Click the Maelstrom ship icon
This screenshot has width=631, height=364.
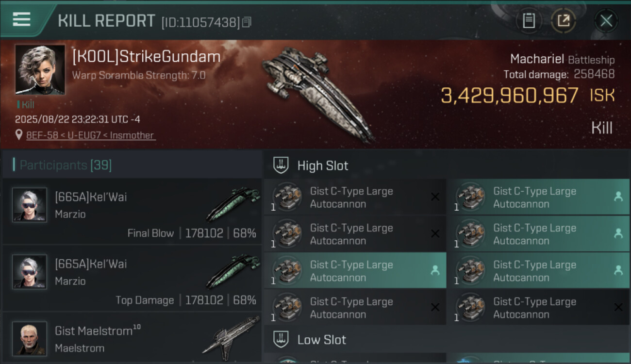click(x=231, y=335)
